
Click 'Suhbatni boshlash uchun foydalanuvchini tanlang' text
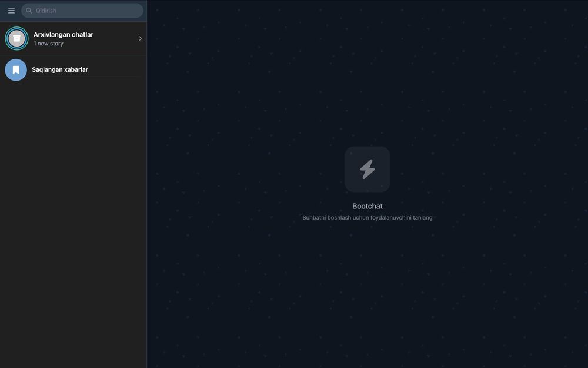[367, 218]
